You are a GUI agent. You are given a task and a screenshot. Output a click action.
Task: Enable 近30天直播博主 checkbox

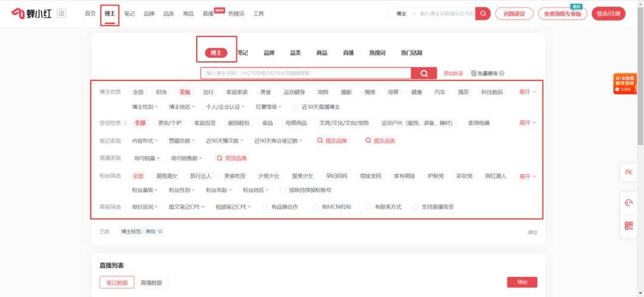point(295,107)
